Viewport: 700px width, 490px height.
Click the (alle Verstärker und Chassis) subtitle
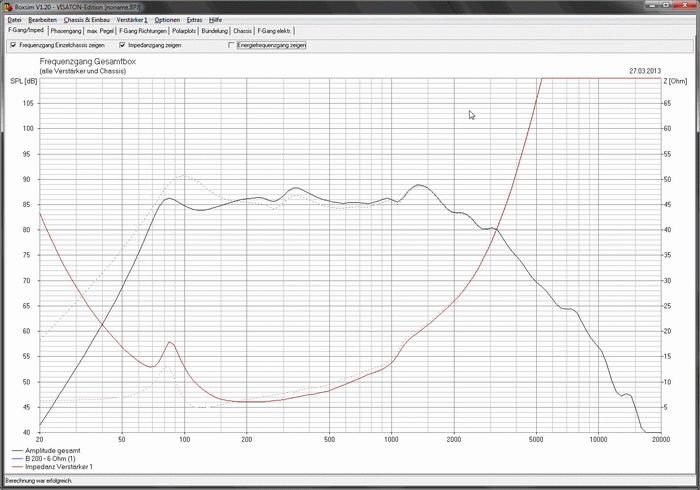click(x=83, y=71)
